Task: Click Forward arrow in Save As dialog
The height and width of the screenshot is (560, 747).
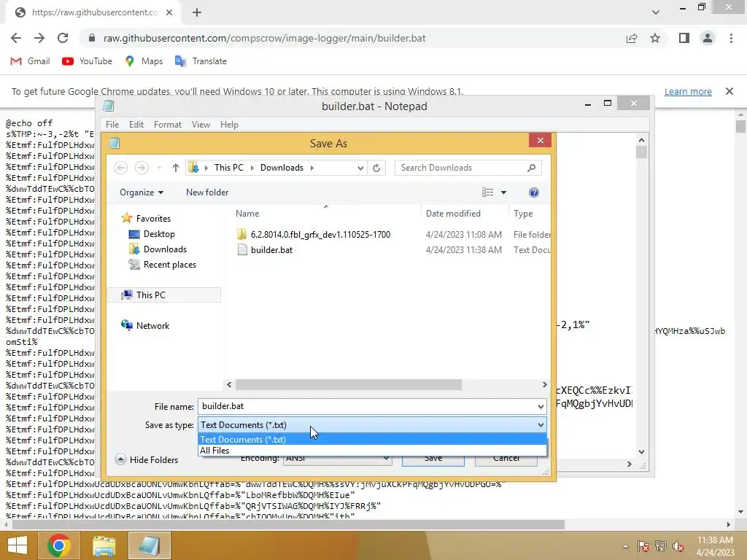Action: (x=142, y=168)
